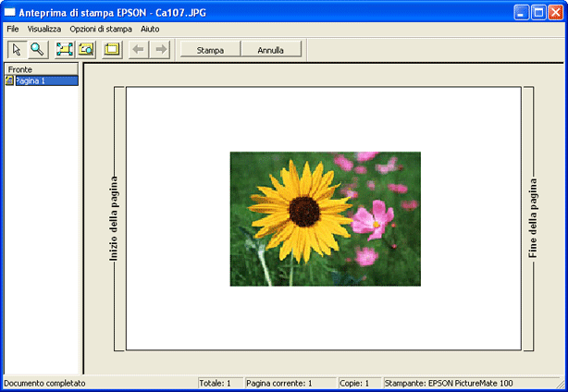Click the Fine della pagina margin label
The width and height of the screenshot is (568, 392).
click(x=532, y=218)
